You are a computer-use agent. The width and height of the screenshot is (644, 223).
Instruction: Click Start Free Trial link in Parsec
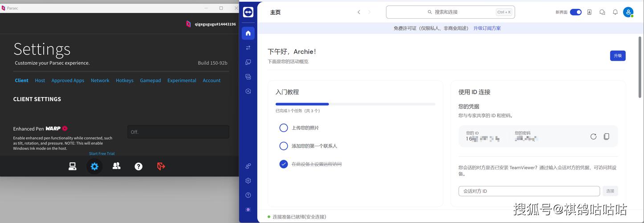coord(102,153)
